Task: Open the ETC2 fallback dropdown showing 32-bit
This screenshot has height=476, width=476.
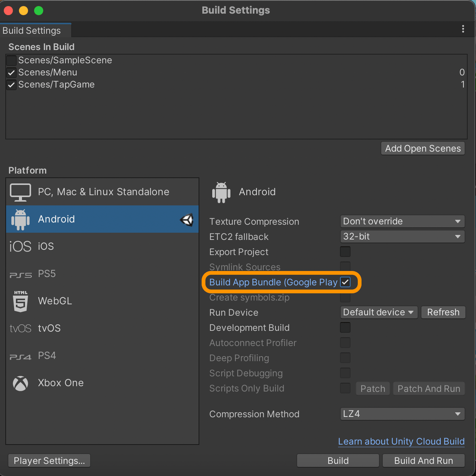Action: 402,236
